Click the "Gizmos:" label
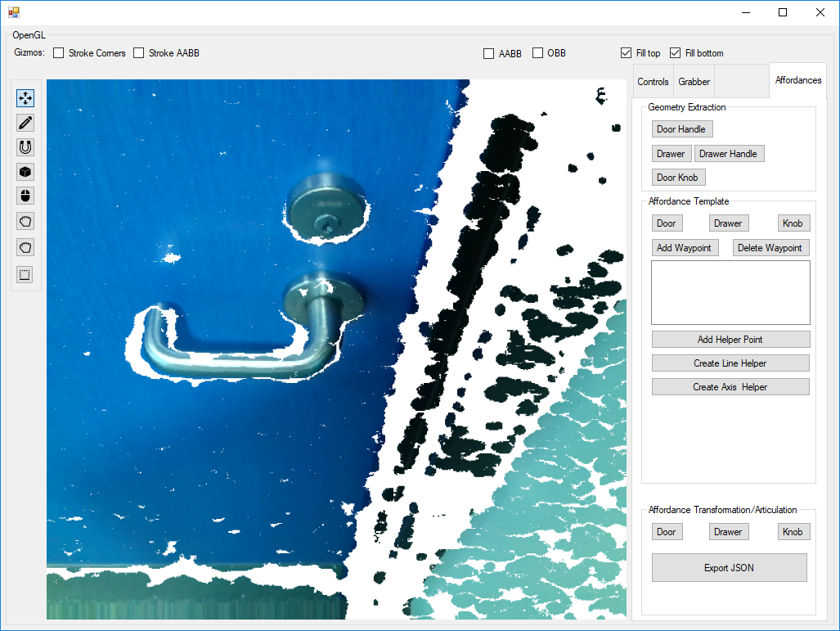The width and height of the screenshot is (840, 631). tap(29, 52)
